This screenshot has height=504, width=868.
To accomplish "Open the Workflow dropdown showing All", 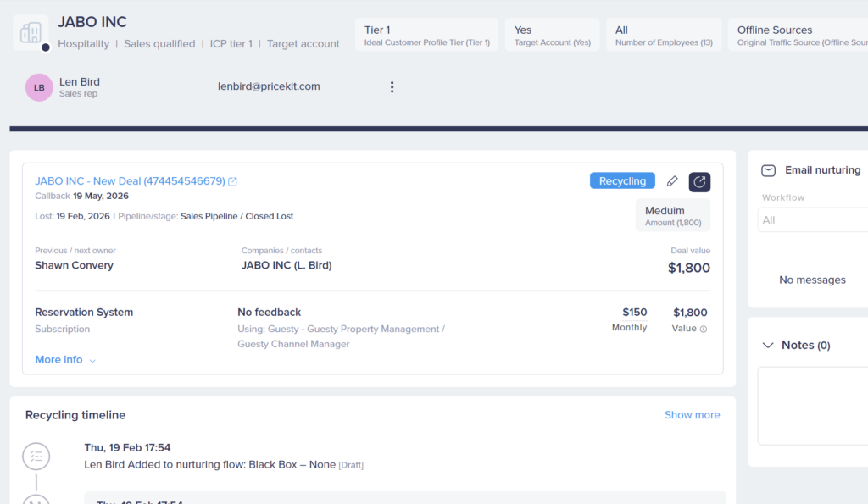I will pos(812,220).
